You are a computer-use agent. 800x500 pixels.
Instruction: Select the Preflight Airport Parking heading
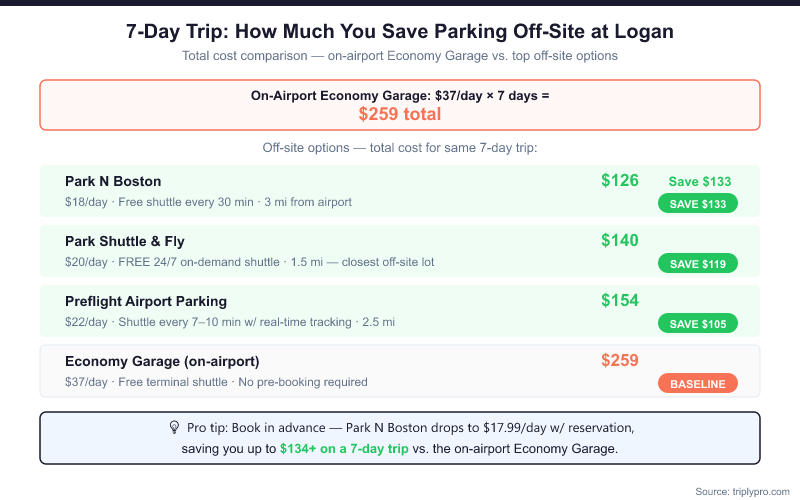(146, 301)
